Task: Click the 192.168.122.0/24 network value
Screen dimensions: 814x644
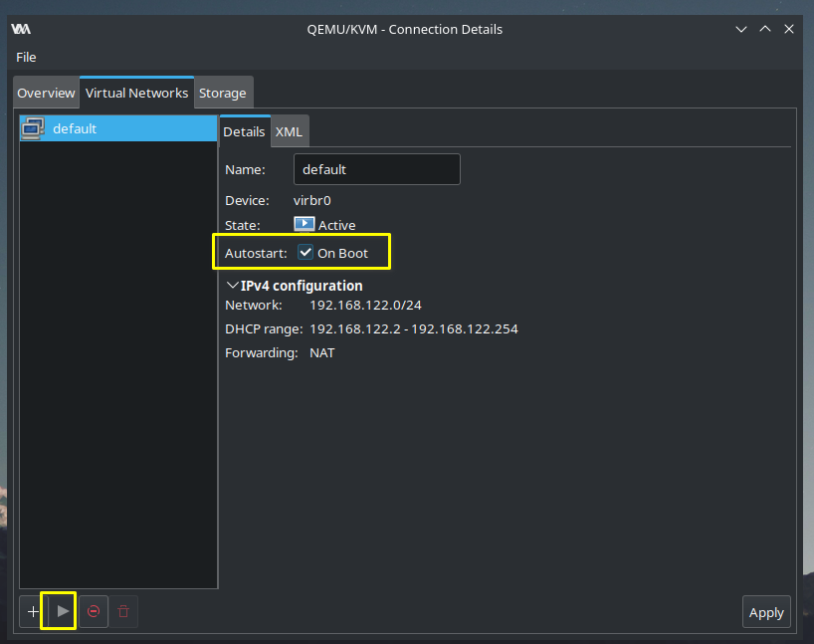Action: tap(365, 305)
